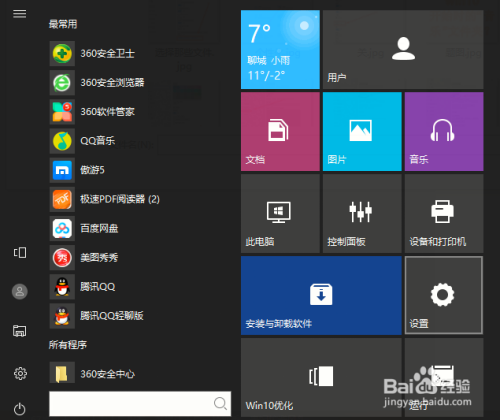Click the power button icon
Image resolution: width=500 pixels, height=420 pixels.
tap(20, 409)
